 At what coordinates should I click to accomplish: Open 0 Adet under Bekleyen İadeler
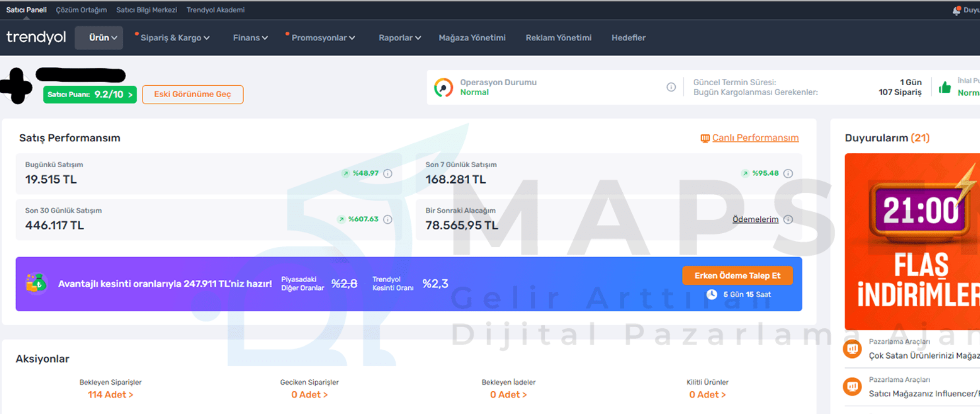coord(508,395)
